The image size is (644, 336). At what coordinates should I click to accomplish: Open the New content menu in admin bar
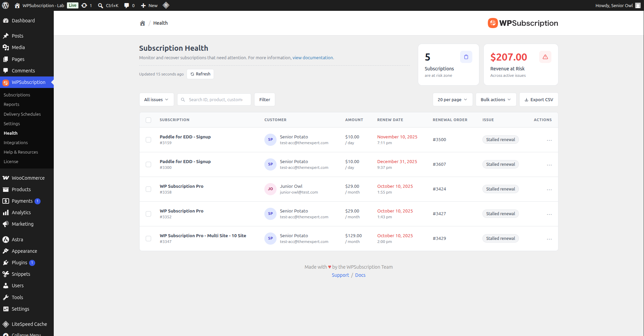coord(149,5)
